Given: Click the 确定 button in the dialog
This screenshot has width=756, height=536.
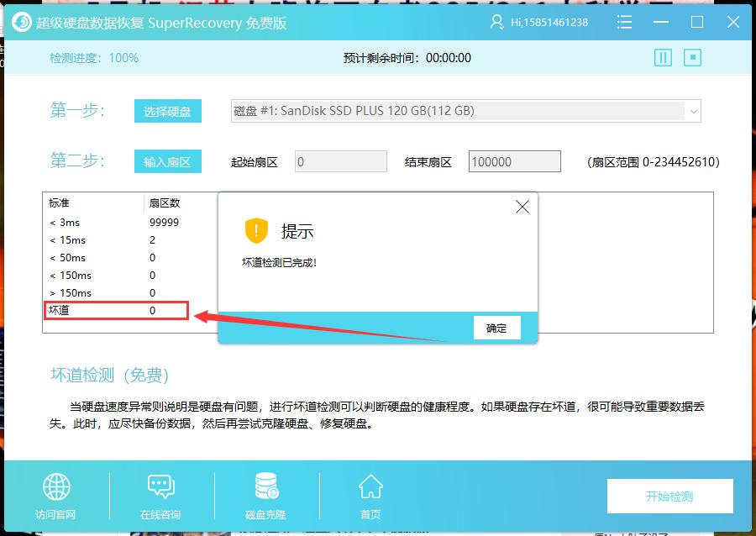Looking at the screenshot, I should tap(496, 328).
